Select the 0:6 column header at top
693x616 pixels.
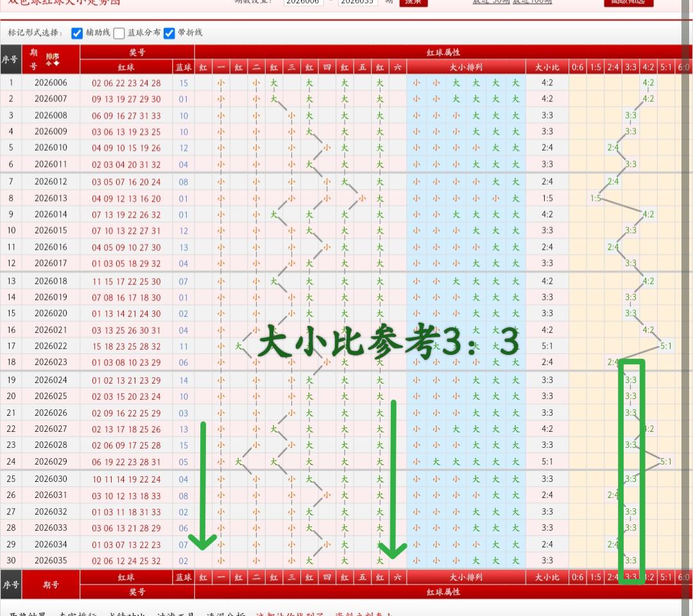coord(577,67)
